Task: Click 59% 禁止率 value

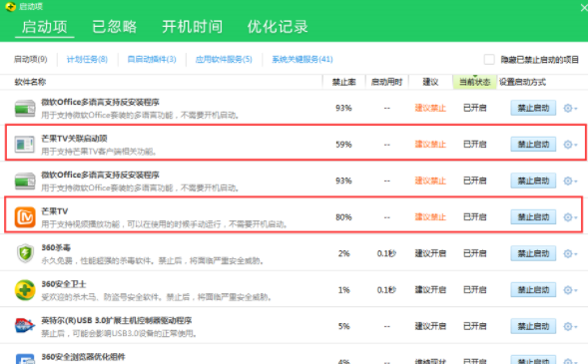Action: tap(343, 145)
